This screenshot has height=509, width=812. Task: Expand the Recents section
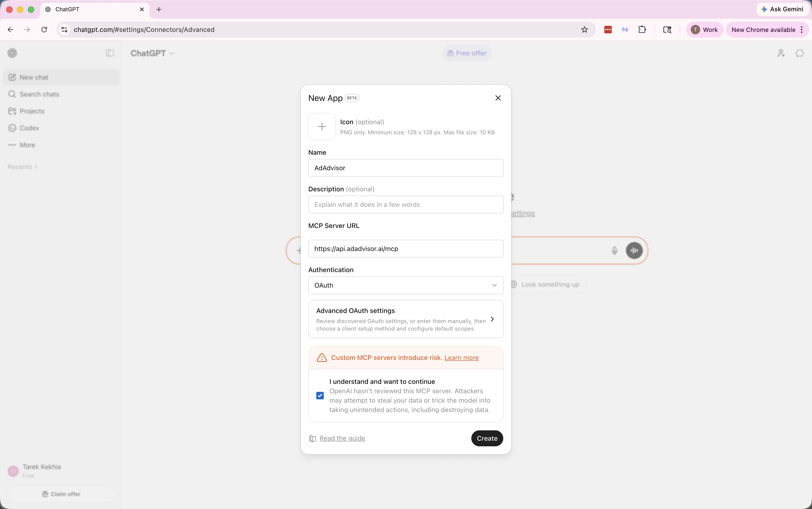22,167
